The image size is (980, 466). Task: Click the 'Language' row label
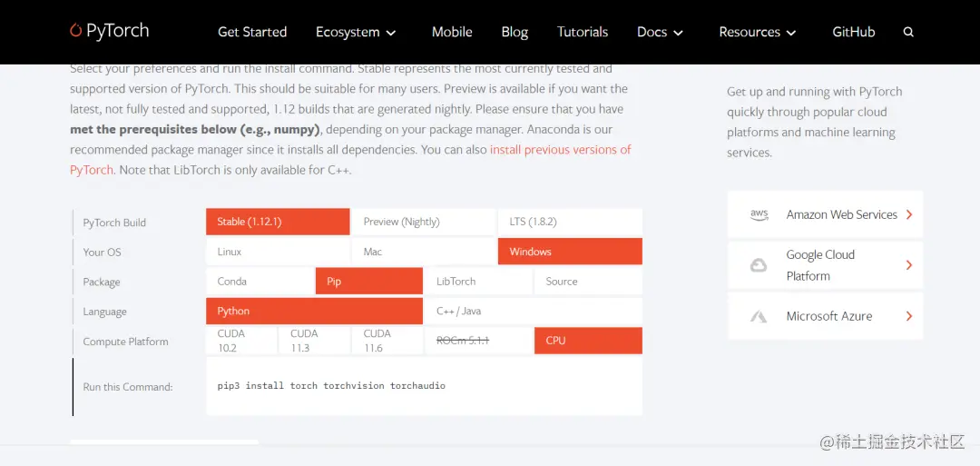[x=104, y=312]
